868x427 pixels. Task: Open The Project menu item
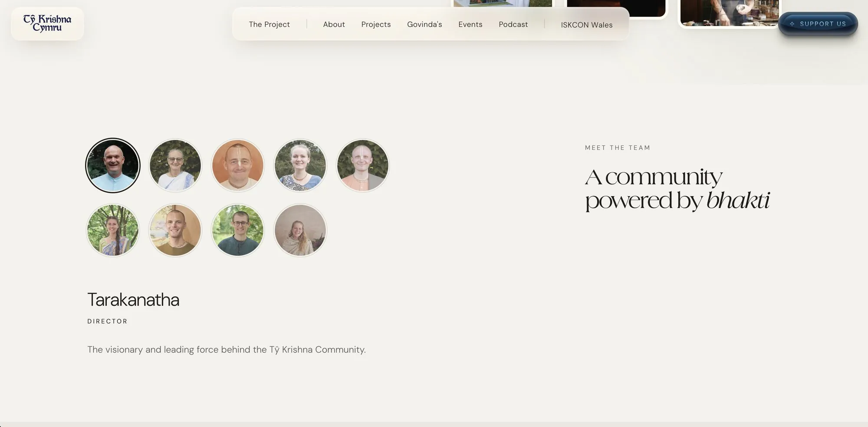click(269, 24)
